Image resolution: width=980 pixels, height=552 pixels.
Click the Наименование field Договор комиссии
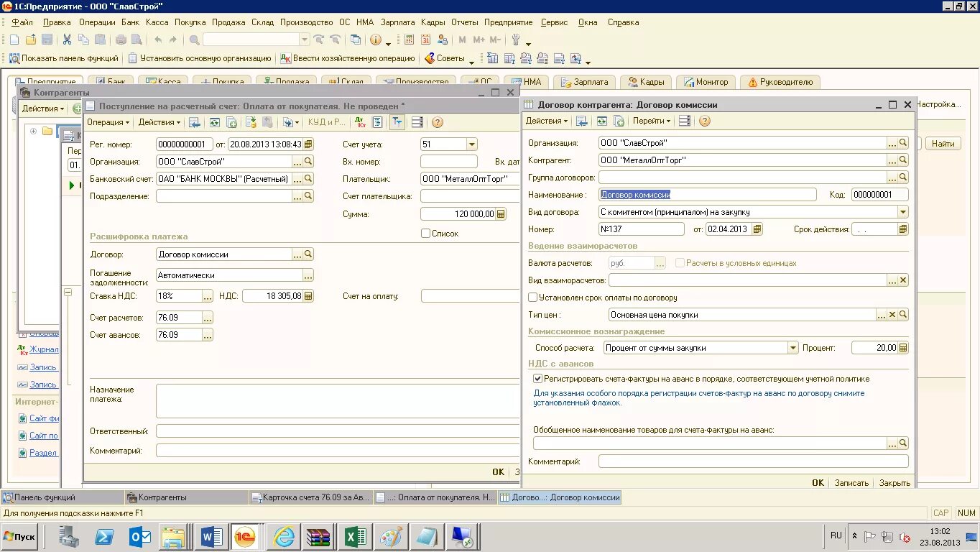(x=708, y=195)
